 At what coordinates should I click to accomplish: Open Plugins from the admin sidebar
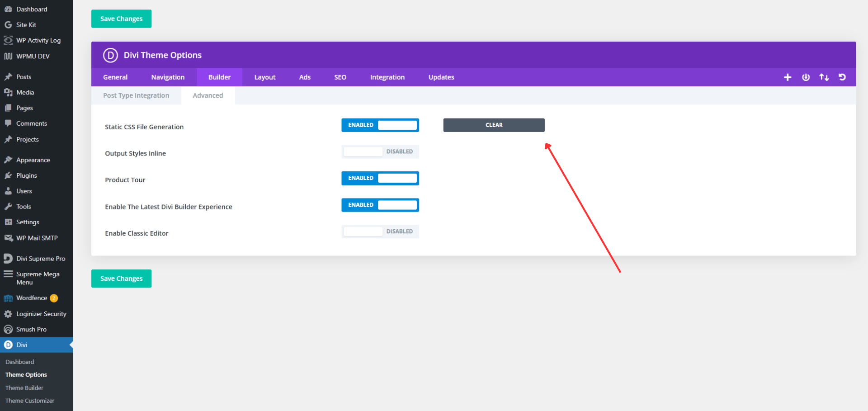pyautogui.click(x=26, y=175)
